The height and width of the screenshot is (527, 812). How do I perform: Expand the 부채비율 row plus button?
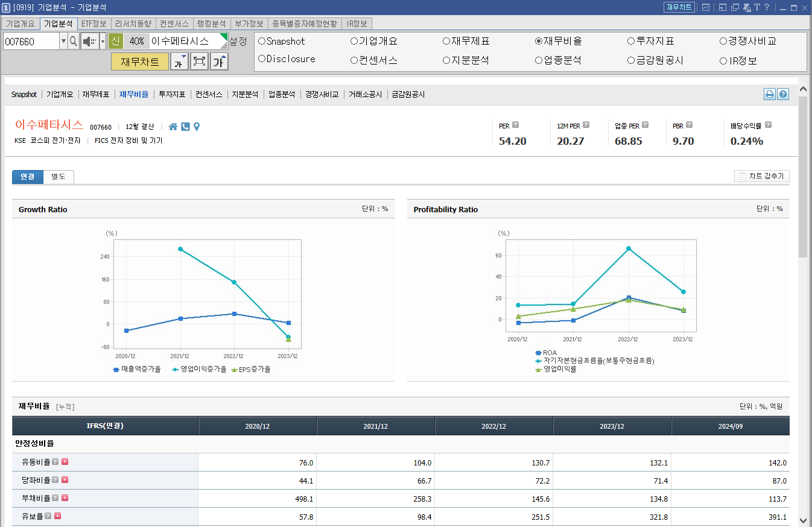click(65, 498)
